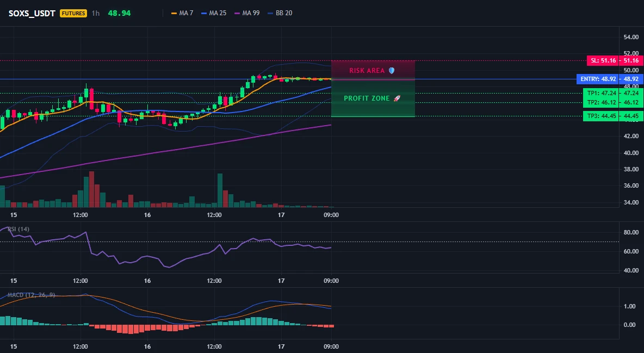This screenshot has height=353, width=644.
Task: Select the SOXS_USDT symbol name
Action: pos(32,13)
